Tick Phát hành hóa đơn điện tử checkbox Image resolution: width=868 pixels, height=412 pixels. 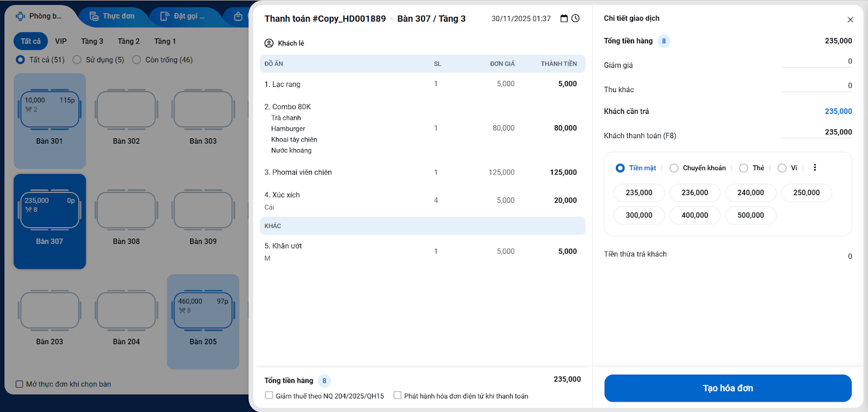[398, 396]
